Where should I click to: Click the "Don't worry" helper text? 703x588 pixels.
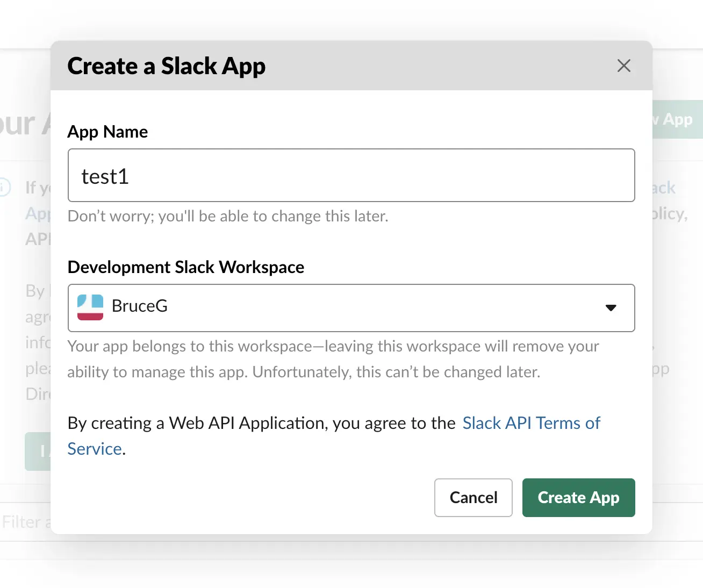[228, 216]
